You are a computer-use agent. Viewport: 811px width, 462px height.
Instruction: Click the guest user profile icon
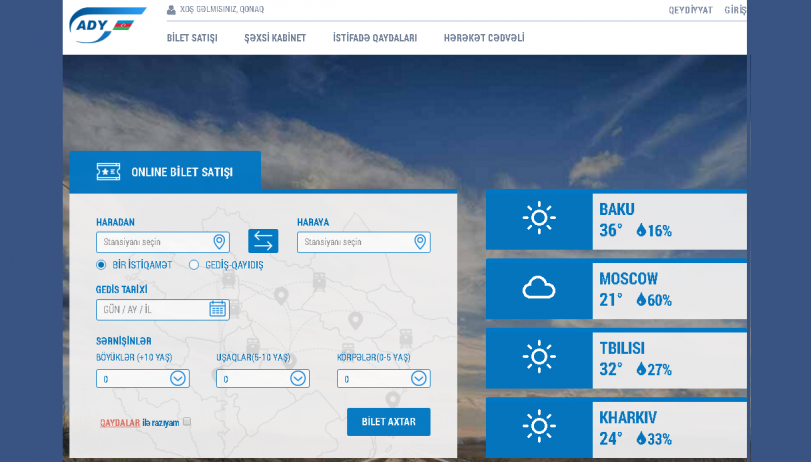point(171,9)
